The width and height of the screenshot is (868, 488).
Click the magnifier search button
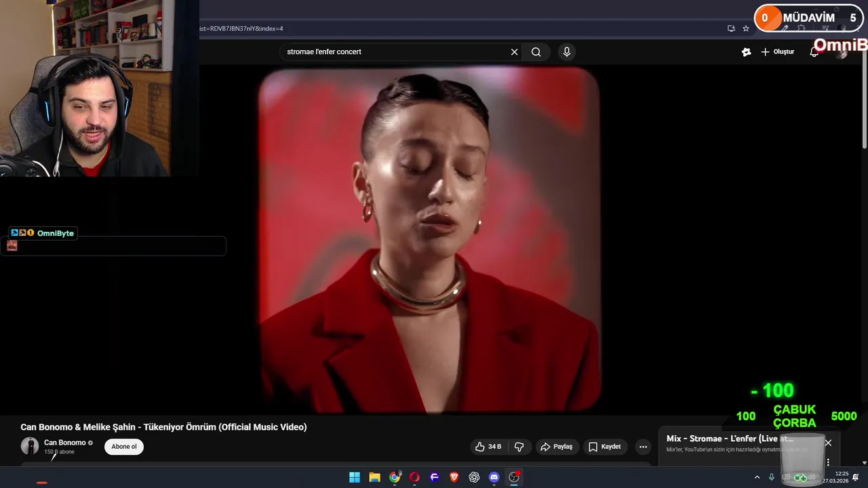coord(536,52)
